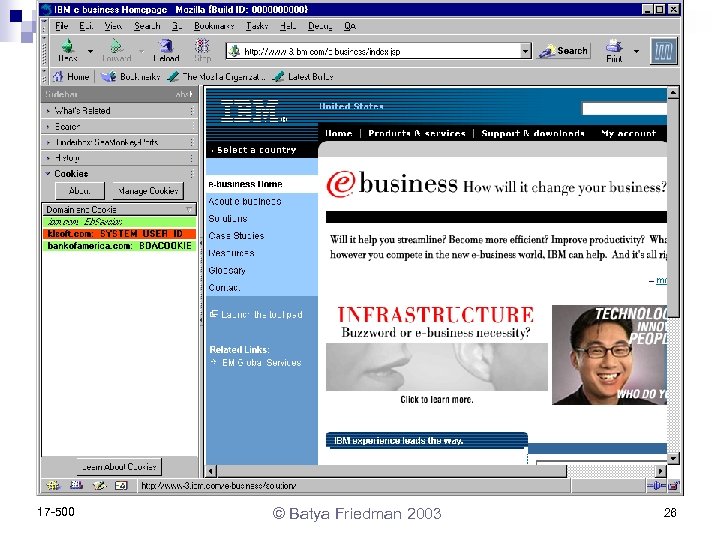Open the Bookmarks menu
The width and height of the screenshot is (720, 540).
pos(214,26)
